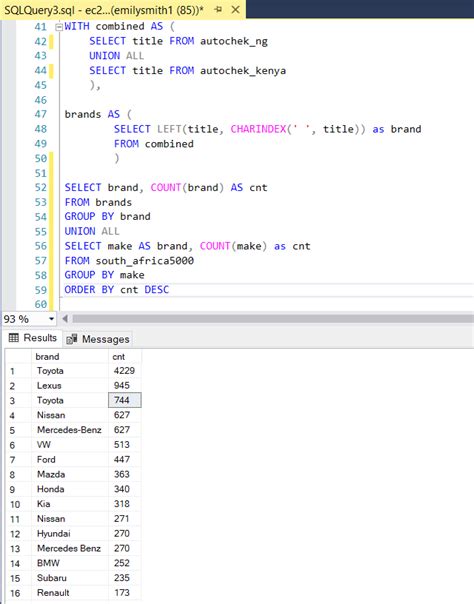
Task: Pin the SQLQuery3.sql tab
Action: [x=218, y=10]
